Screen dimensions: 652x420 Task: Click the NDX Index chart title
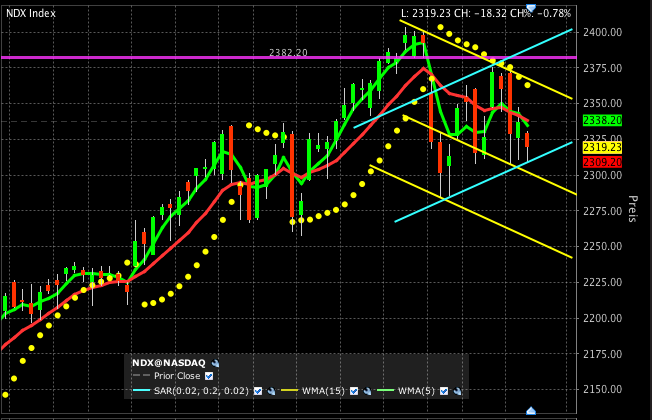pyautogui.click(x=31, y=13)
